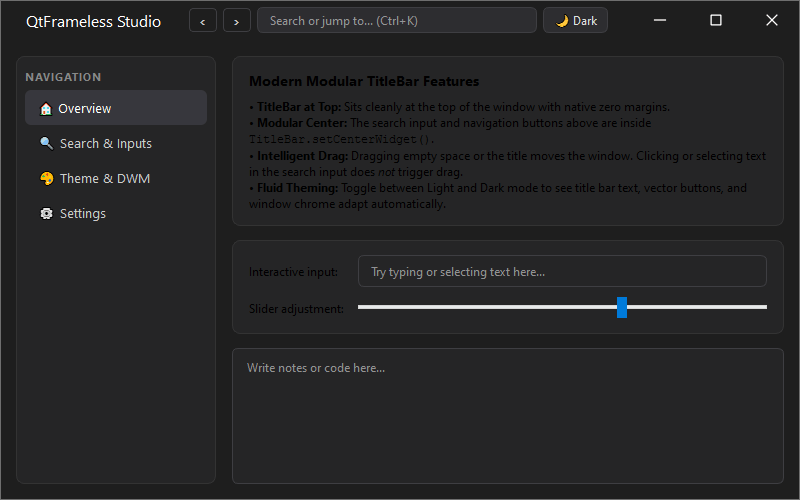Click the house icon beside Overview

46,109
